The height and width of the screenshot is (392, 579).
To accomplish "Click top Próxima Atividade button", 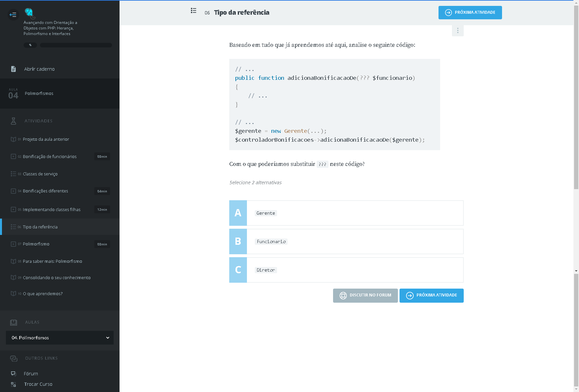I will click(x=470, y=13).
